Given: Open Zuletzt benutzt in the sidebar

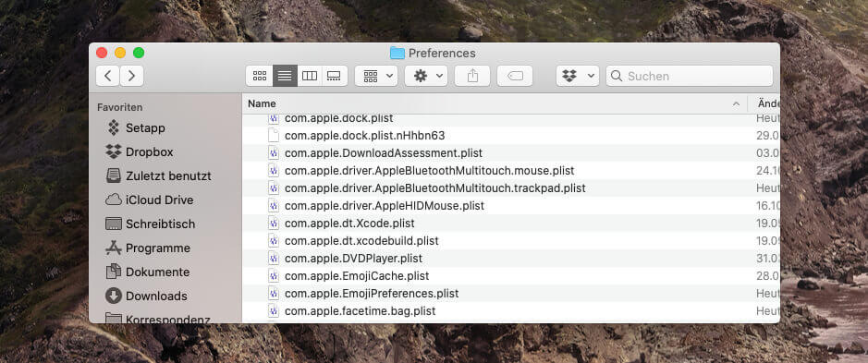Looking at the screenshot, I should click(167, 176).
